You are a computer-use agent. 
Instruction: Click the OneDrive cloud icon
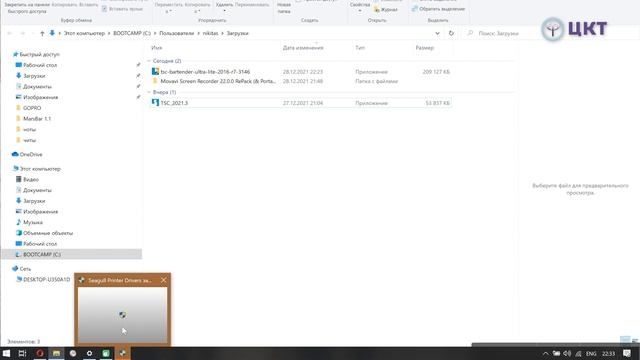pos(15,154)
